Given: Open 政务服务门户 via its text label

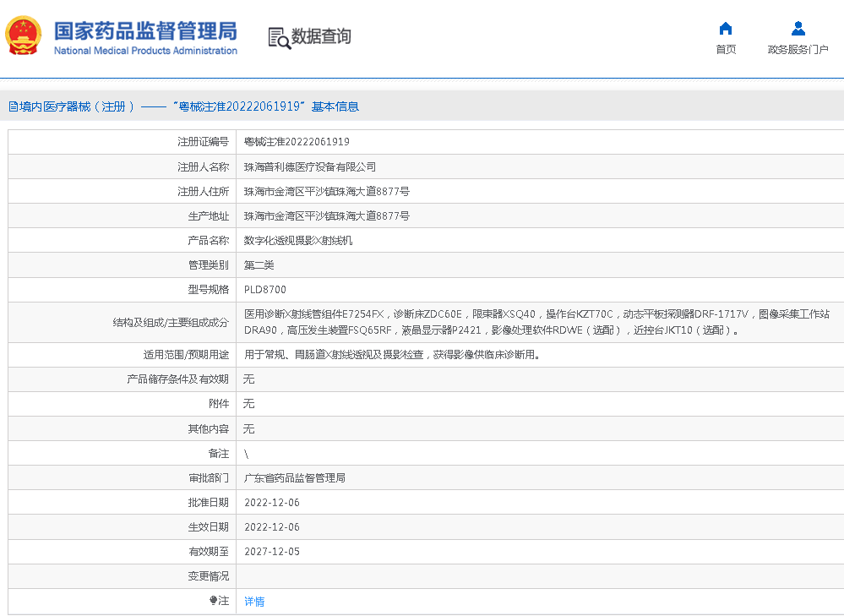Looking at the screenshot, I should (x=798, y=50).
